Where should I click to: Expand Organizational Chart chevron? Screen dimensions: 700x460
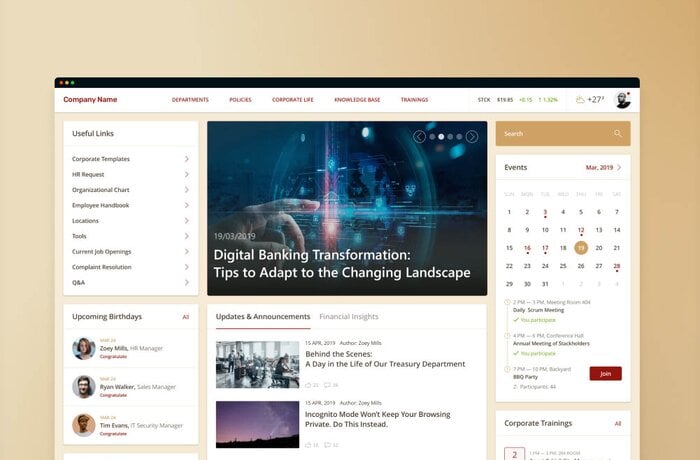187,190
